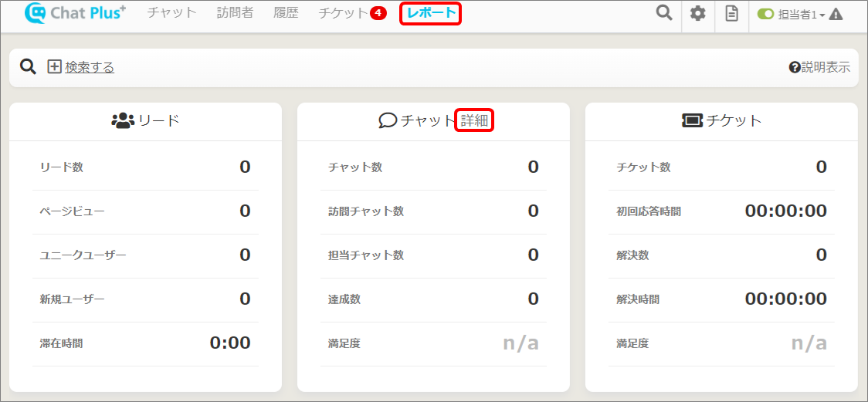Open the settings gear icon
The image size is (868, 402).
(698, 14)
